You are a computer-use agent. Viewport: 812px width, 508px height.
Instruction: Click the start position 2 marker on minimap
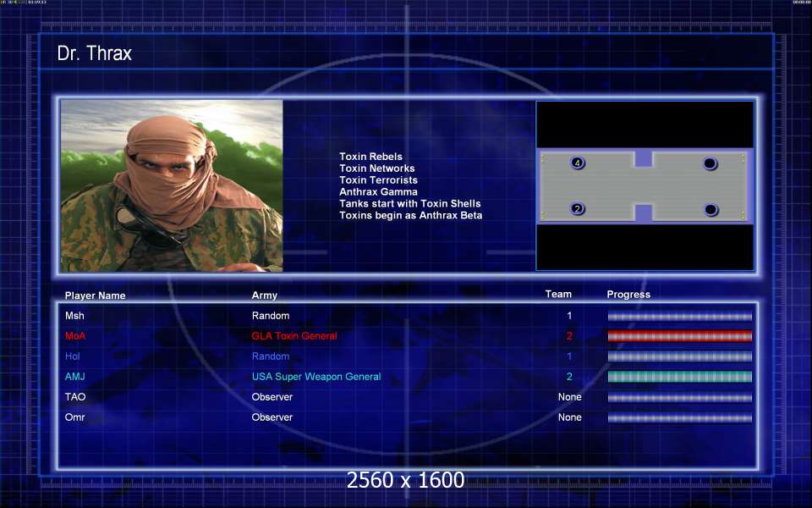(x=578, y=209)
